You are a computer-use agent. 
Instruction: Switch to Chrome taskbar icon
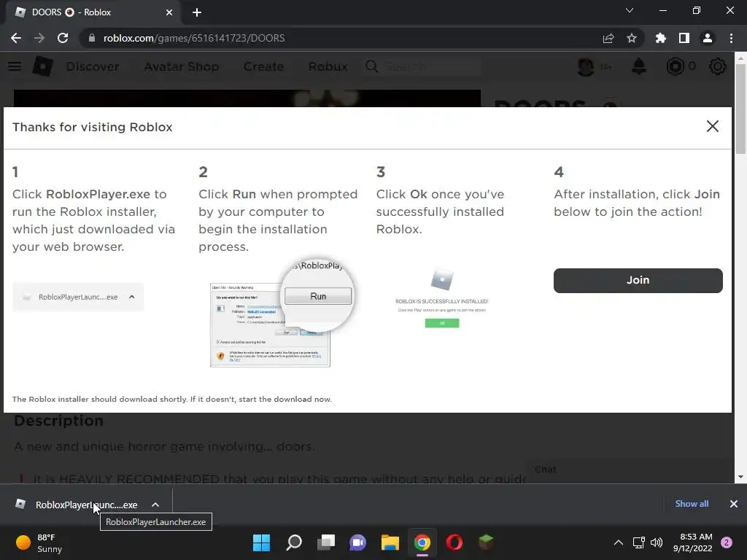tap(422, 542)
